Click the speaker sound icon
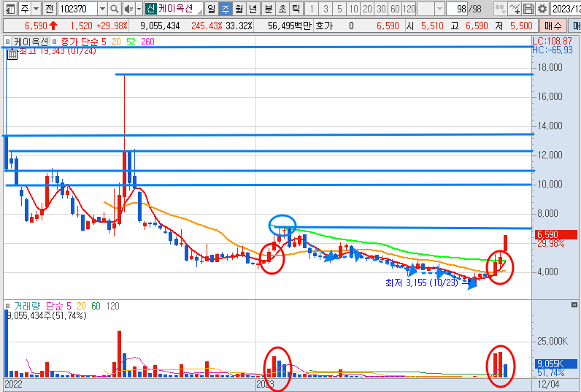The width and height of the screenshot is (581, 392). [128, 9]
